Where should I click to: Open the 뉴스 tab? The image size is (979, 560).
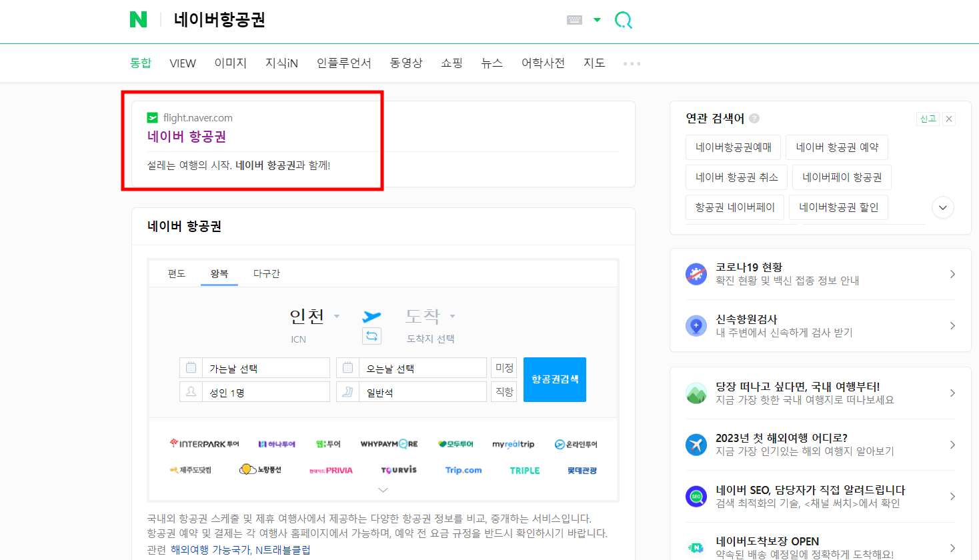(492, 63)
